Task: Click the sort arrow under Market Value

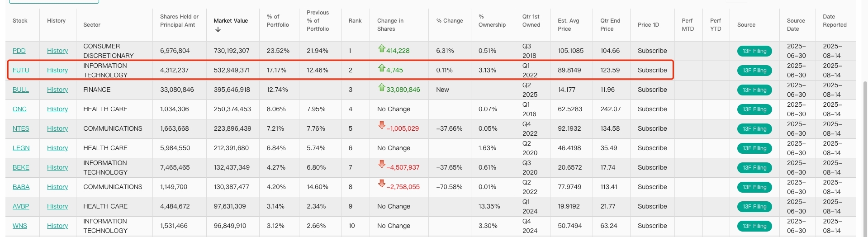Action: coord(218,29)
